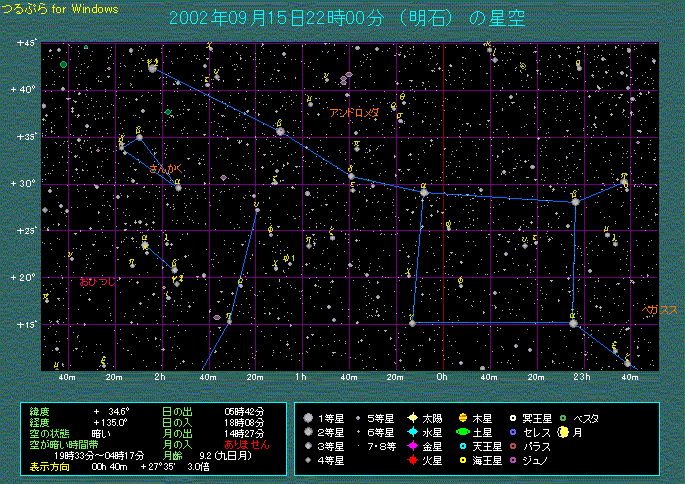Click the Uranus (天王星) legend icon
Screen dimensions: 685x484
click(x=463, y=446)
